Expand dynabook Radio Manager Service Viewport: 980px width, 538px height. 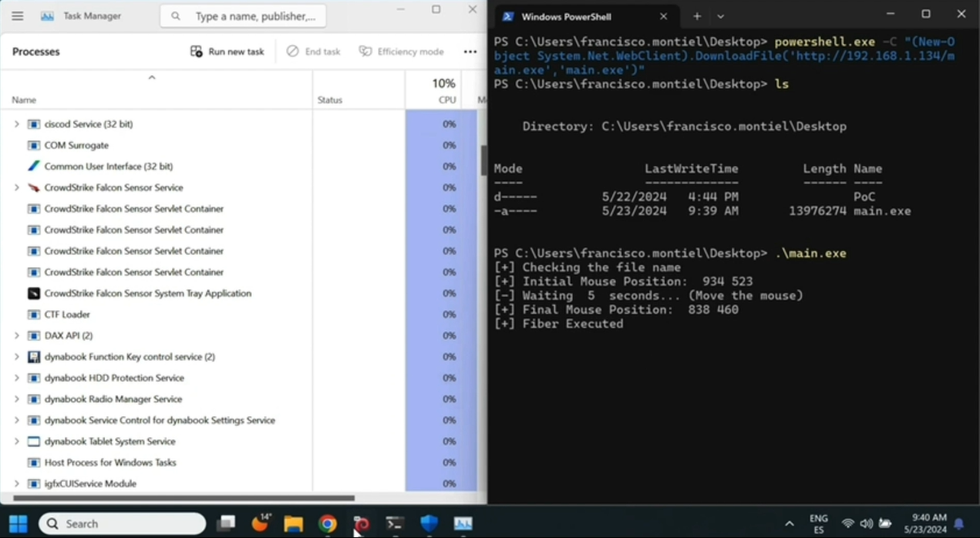(16, 399)
